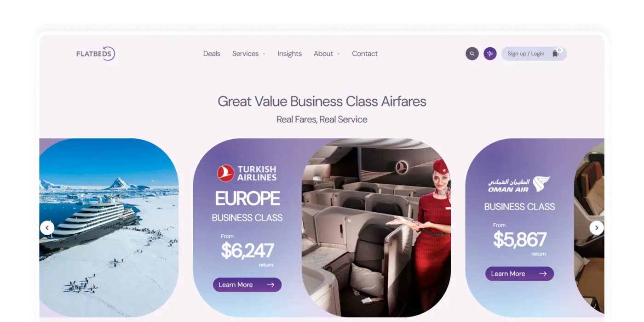Open the Deals menu item
644x322 pixels.
(212, 54)
